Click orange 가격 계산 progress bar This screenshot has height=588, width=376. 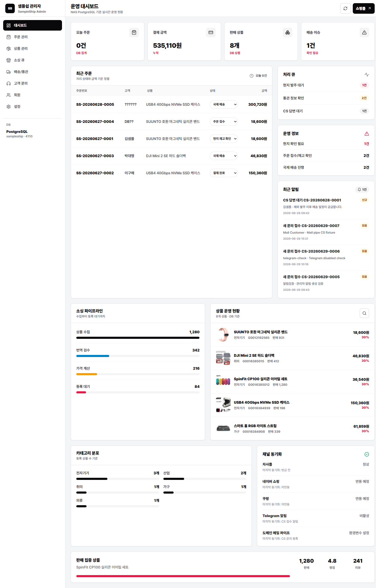[x=87, y=374]
